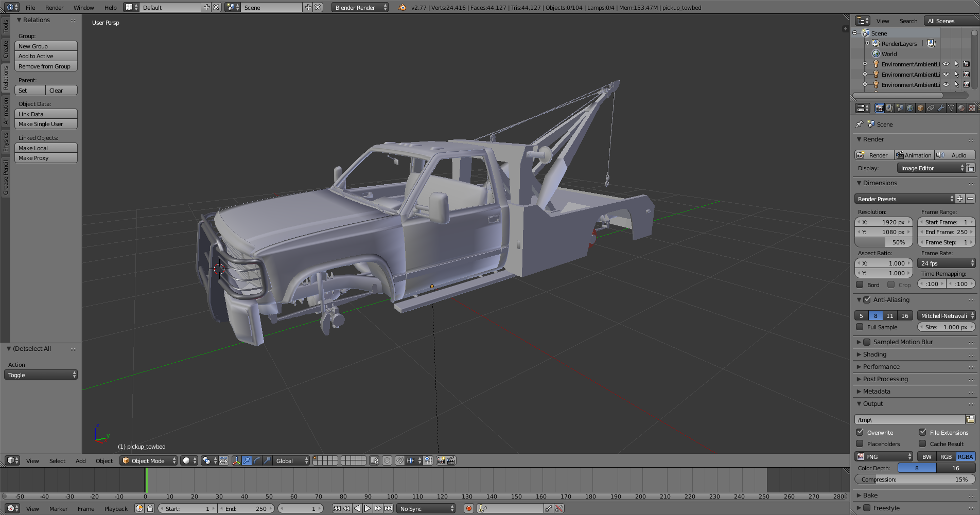
Task: Open the World properties tab icon
Action: [910, 108]
